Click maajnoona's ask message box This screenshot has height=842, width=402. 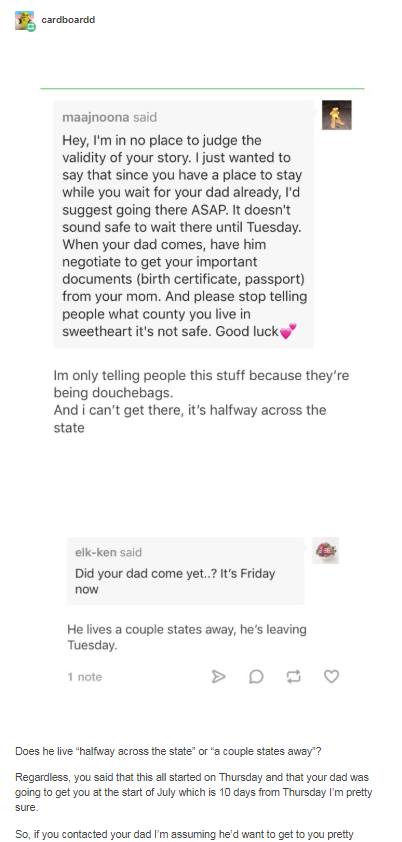point(183,224)
